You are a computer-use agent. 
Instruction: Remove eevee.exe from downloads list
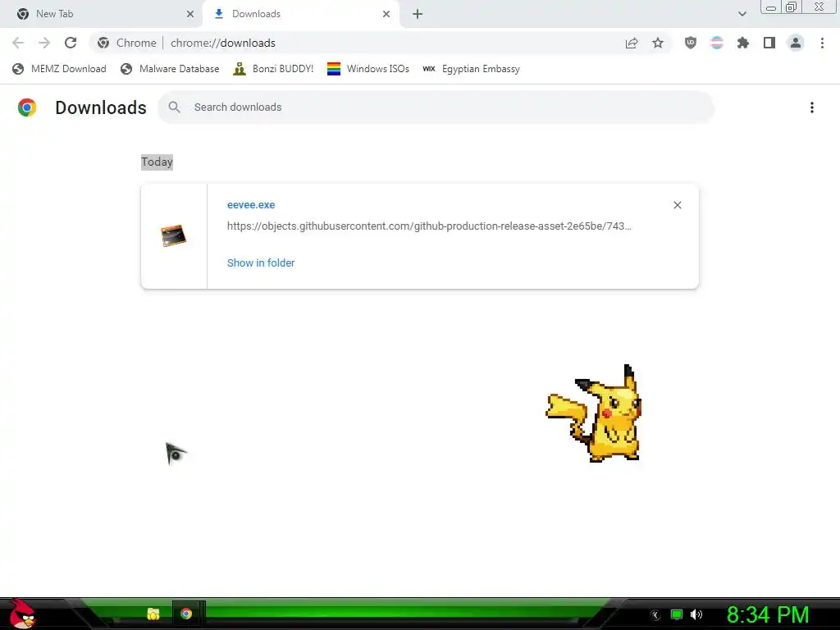point(677,205)
